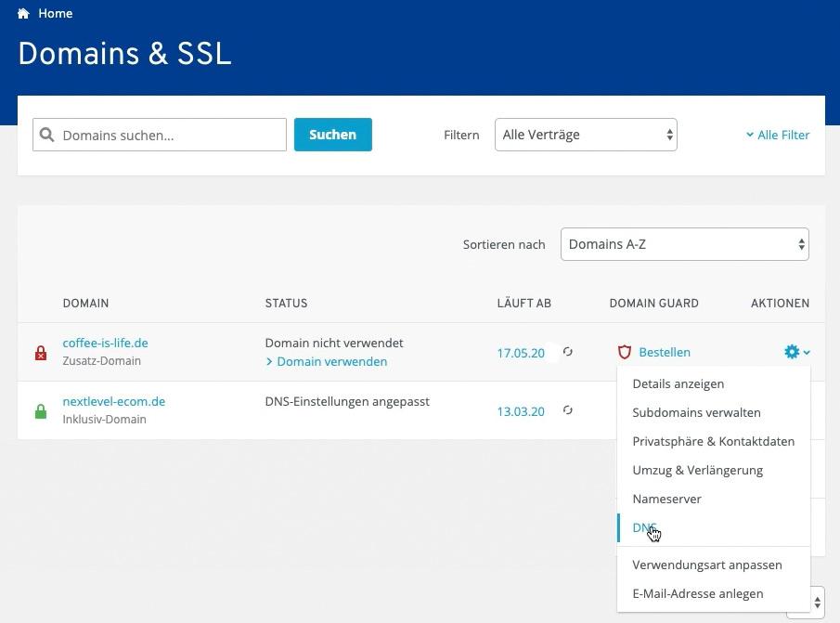Image resolution: width=840 pixels, height=623 pixels.
Task: Click the LÄUFT AB column header
Action: (523, 304)
